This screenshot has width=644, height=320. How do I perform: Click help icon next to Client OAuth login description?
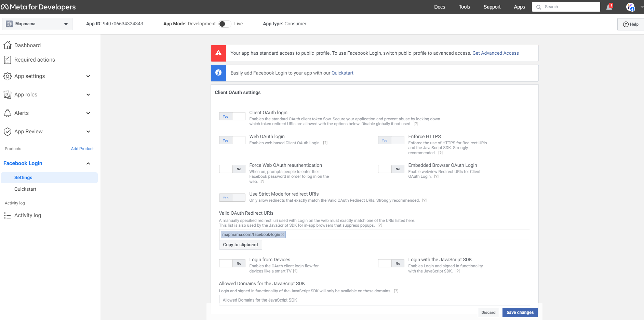[416, 124]
